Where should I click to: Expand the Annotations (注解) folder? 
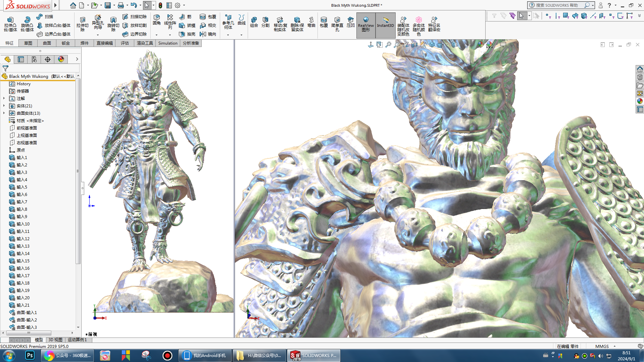4,98
